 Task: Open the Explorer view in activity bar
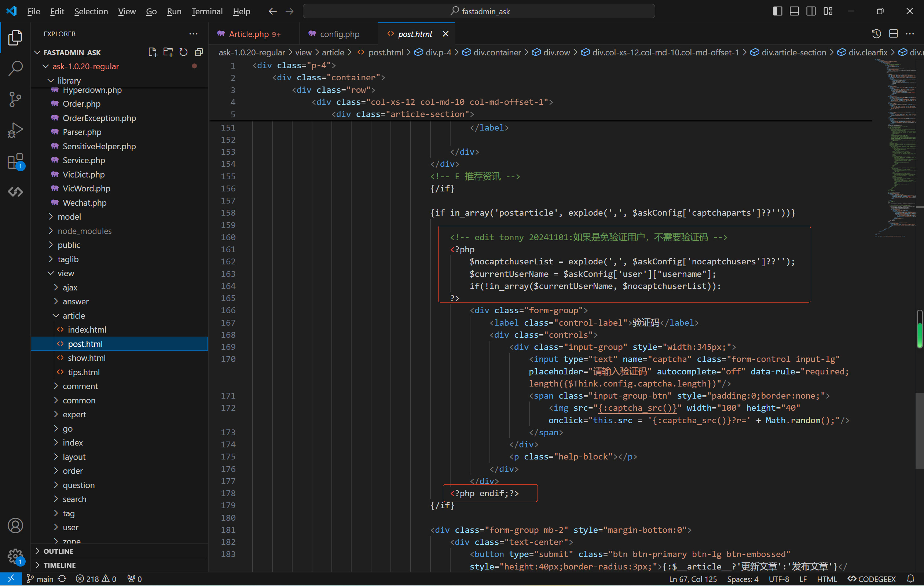point(15,37)
